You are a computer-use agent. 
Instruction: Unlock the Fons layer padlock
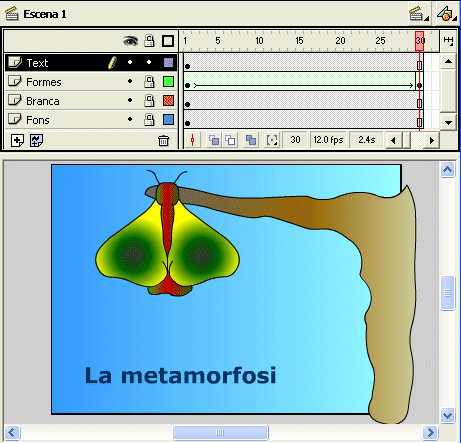149,120
